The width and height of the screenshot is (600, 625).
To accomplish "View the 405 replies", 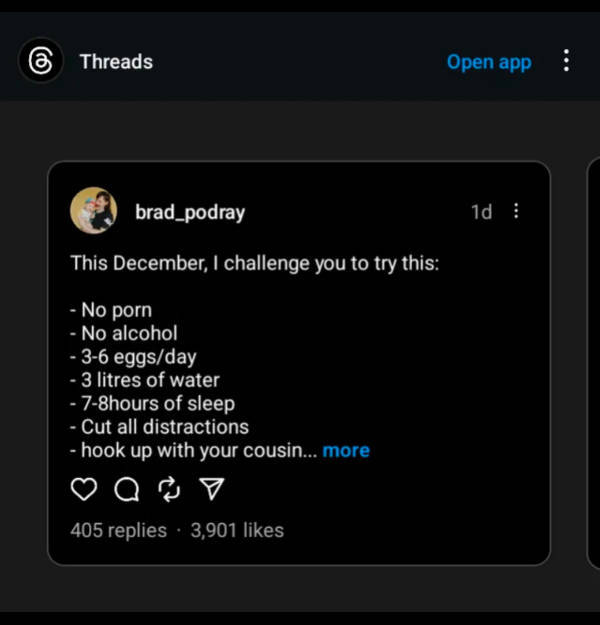I will coord(118,530).
